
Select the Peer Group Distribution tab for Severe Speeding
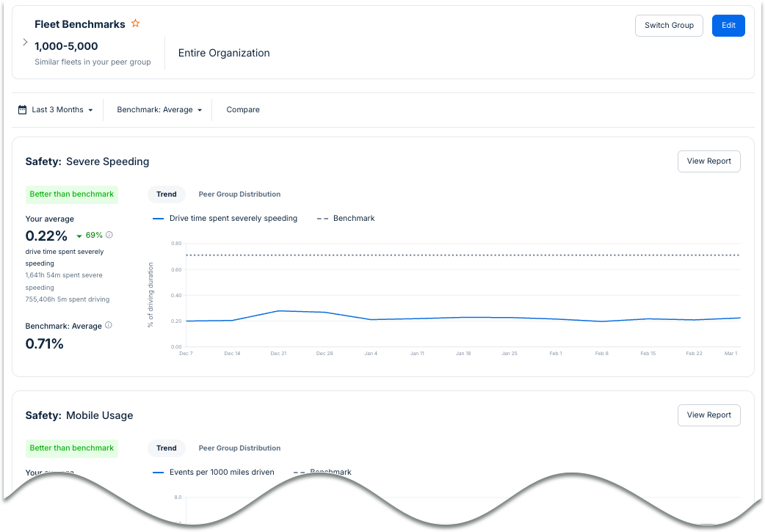pyautogui.click(x=239, y=194)
